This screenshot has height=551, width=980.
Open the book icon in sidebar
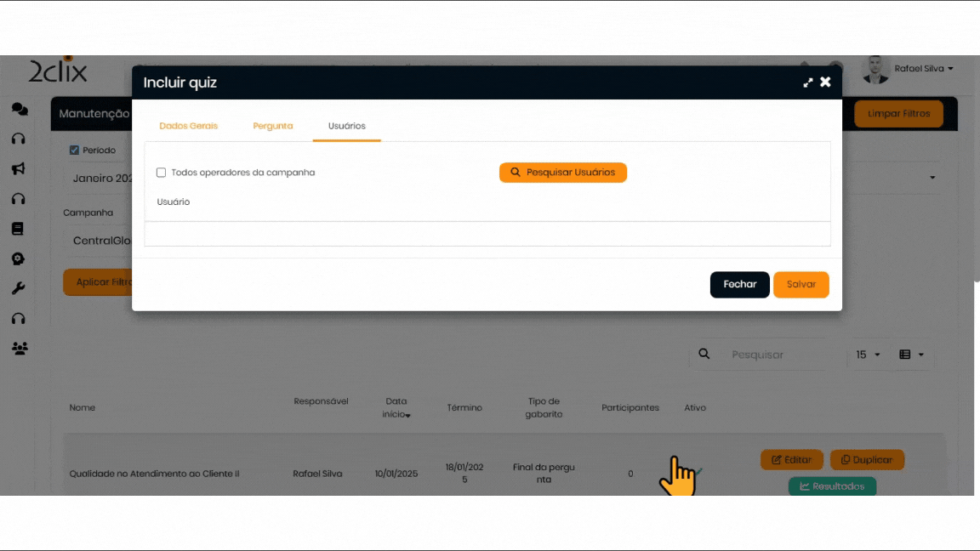pos(18,229)
